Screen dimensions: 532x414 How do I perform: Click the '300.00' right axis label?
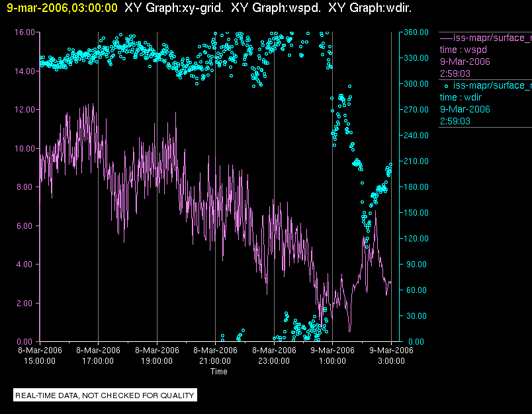[416, 84]
